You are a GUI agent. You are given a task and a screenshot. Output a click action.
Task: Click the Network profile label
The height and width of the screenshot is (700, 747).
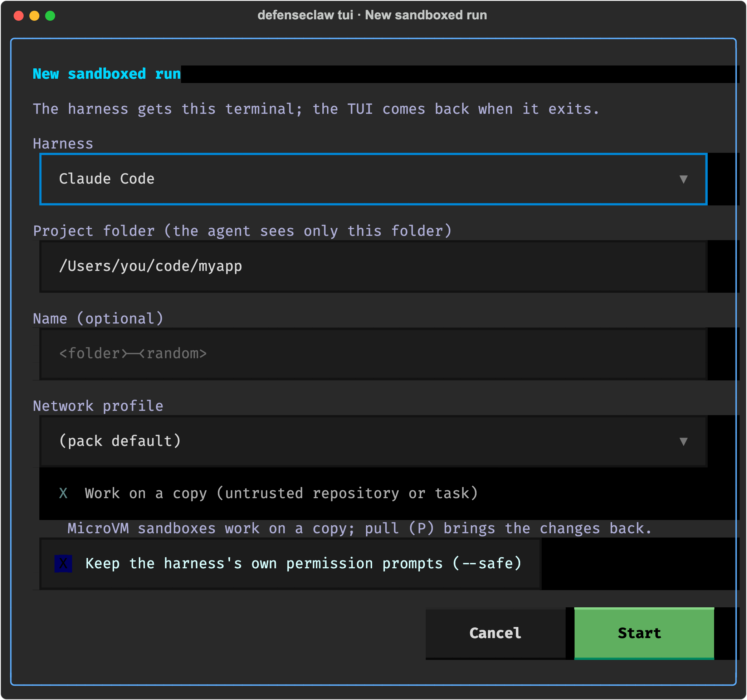pyautogui.click(x=98, y=406)
